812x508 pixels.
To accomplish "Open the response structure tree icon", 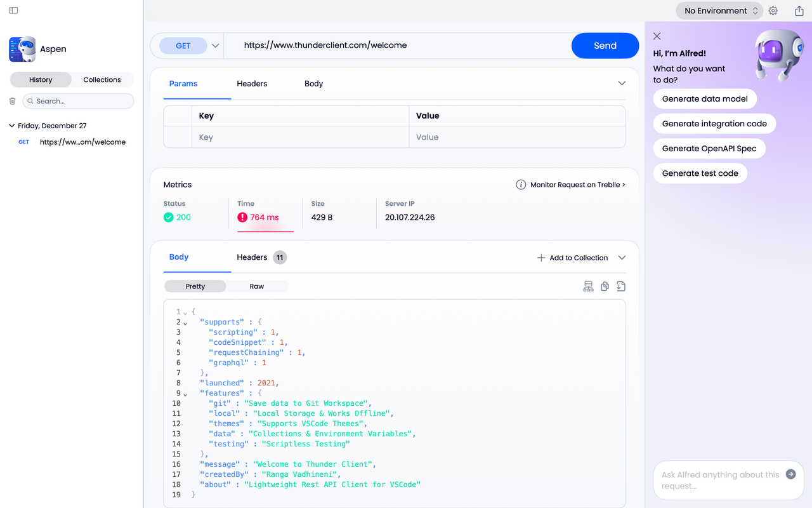I will (589, 286).
